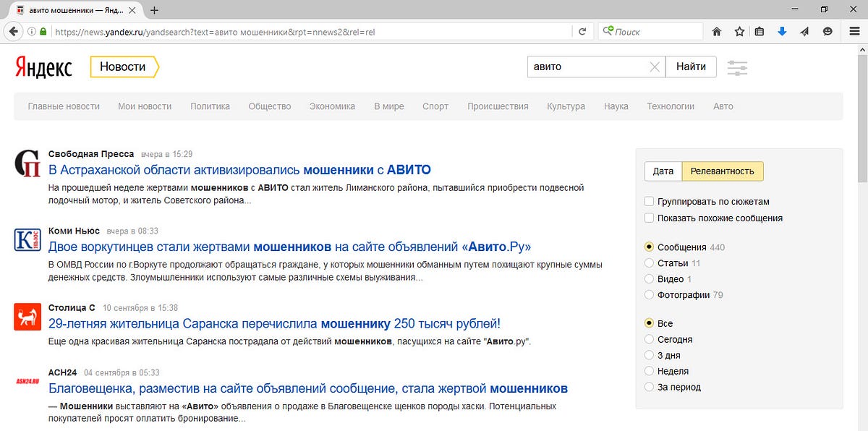This screenshot has width=868, height=431.
Task: Switch to the Дата sorting tab
Action: point(663,171)
